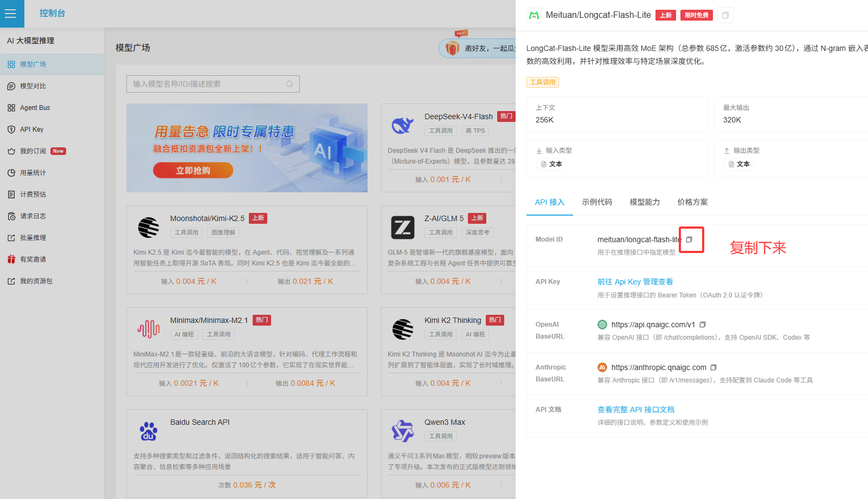Screen dimensions: 868x499
Task: Switch to the API 接入 tab
Action: coord(550,202)
